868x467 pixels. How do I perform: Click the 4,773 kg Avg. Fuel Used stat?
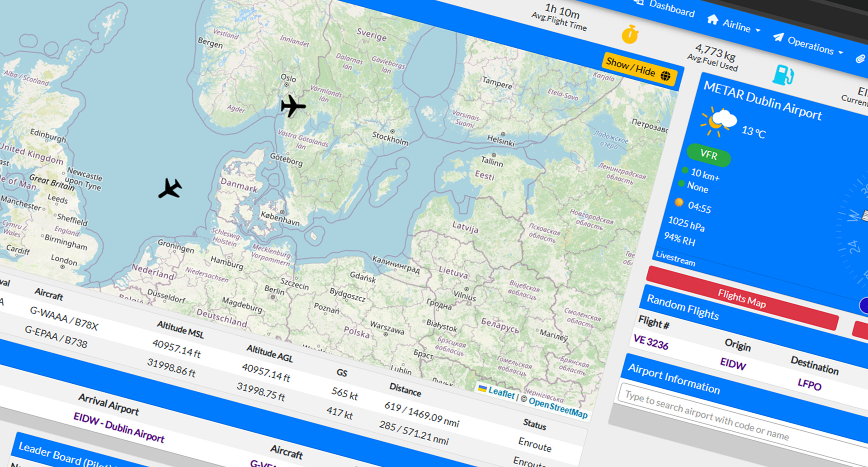click(x=713, y=57)
